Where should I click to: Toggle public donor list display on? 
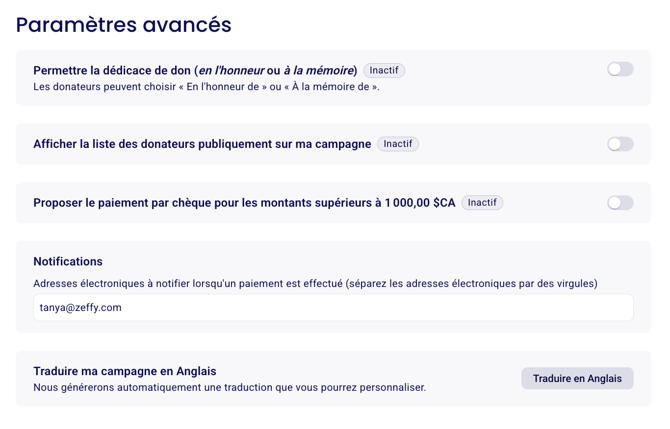620,144
